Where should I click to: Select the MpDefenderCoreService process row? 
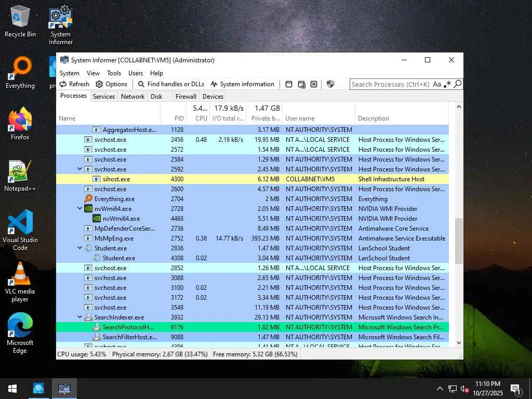(252, 229)
